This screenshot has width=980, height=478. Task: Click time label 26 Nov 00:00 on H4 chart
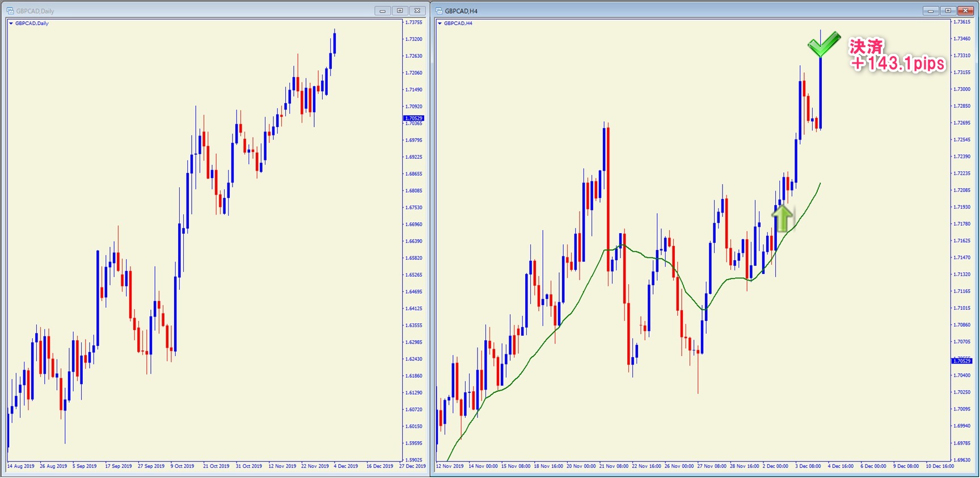tap(679, 466)
